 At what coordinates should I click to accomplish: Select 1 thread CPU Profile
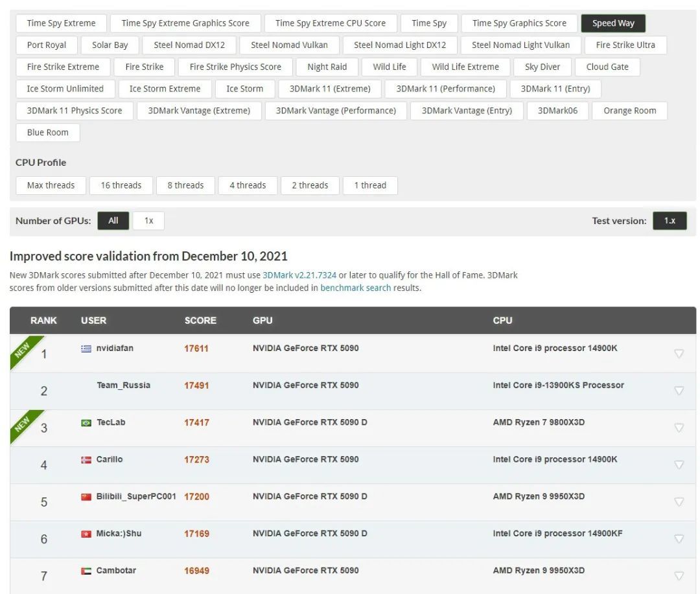(x=370, y=185)
